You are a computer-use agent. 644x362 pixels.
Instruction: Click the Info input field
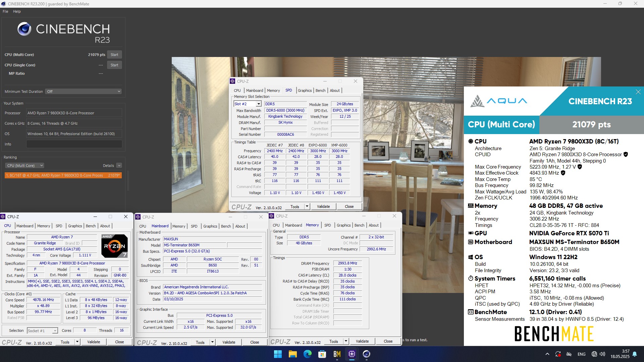pyautogui.click(x=74, y=144)
